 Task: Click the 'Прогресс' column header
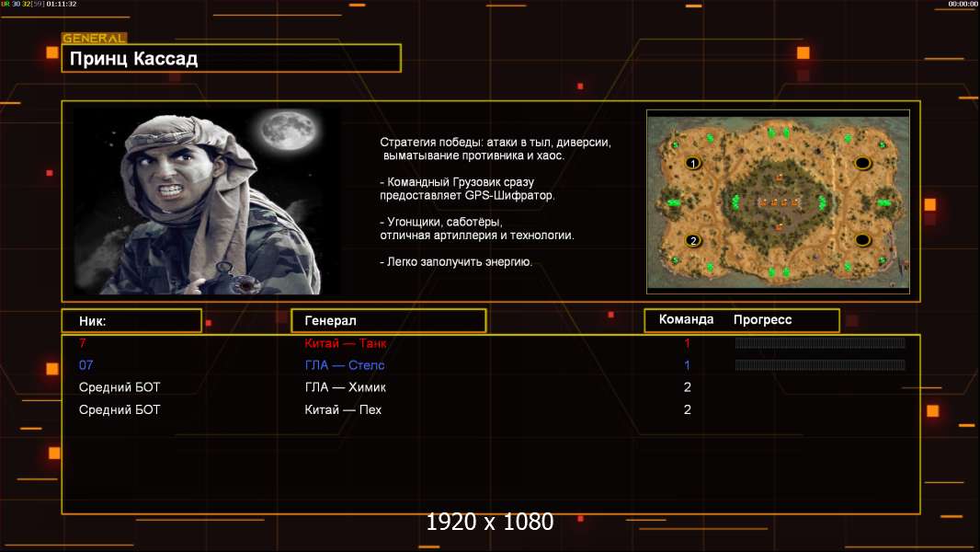(x=762, y=320)
